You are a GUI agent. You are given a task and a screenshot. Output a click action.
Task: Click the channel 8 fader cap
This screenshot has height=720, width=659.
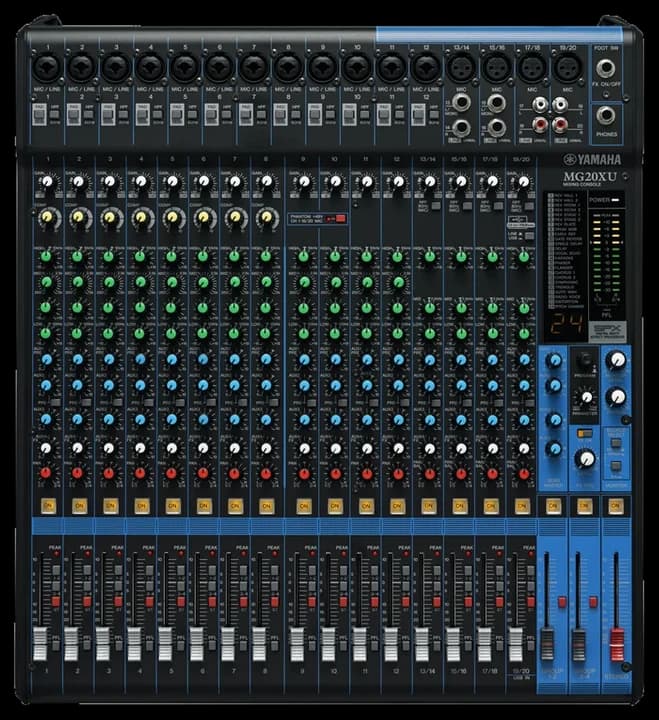click(x=259, y=644)
